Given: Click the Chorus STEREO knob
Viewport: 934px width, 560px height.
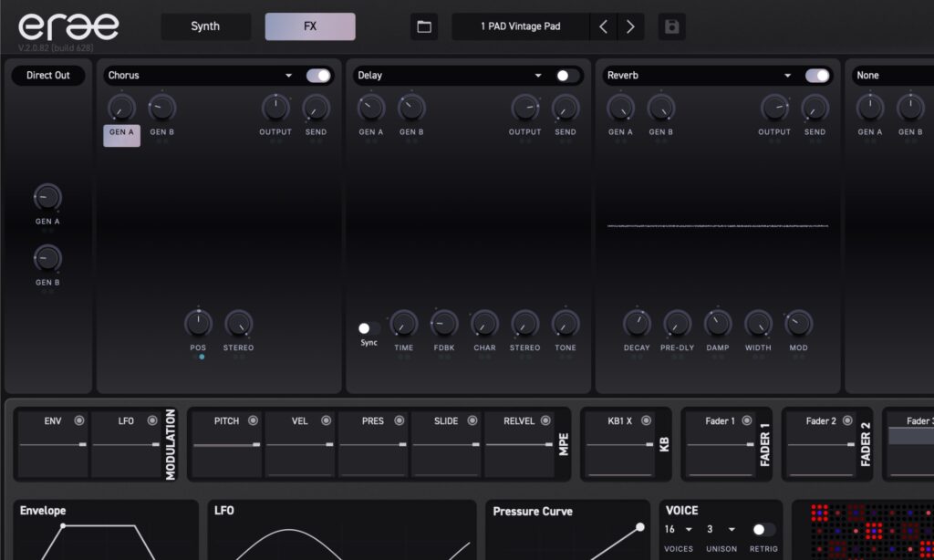Looking at the screenshot, I should (x=238, y=324).
